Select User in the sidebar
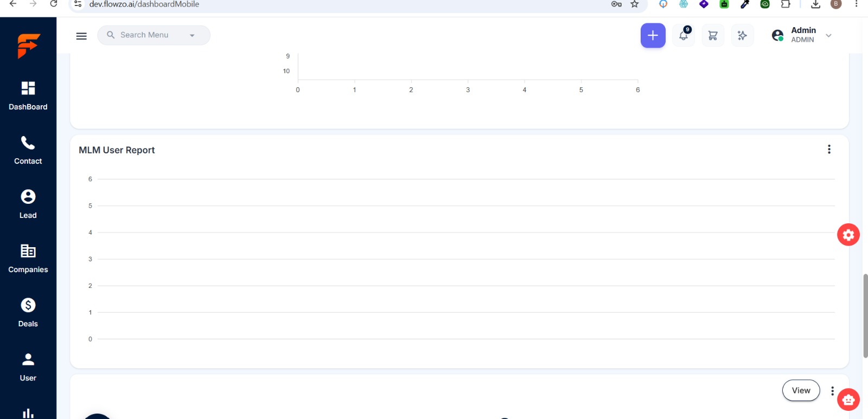868x419 pixels. (28, 367)
